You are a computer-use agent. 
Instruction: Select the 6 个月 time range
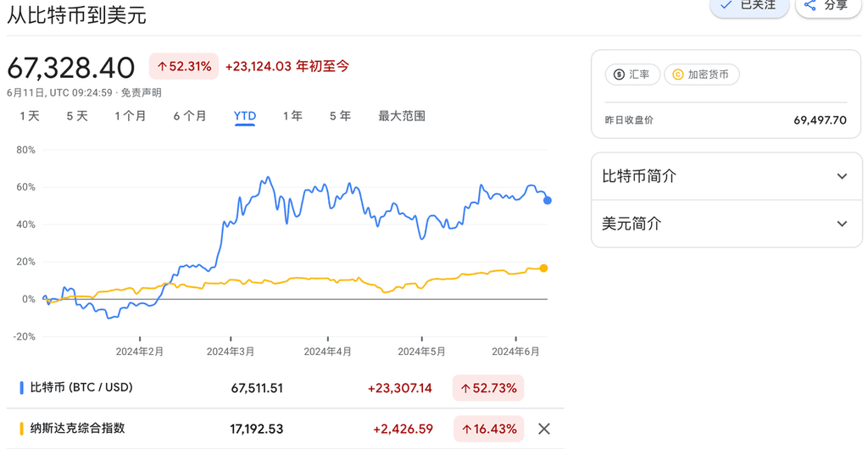[x=190, y=116]
